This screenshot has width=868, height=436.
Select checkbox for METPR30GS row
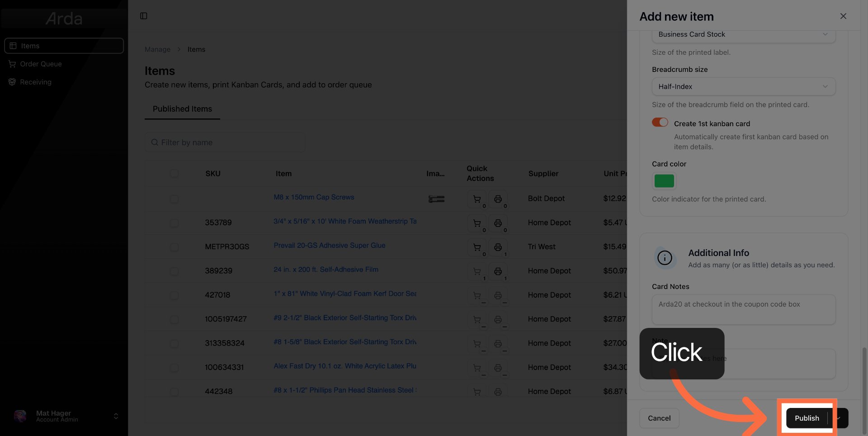point(174,247)
